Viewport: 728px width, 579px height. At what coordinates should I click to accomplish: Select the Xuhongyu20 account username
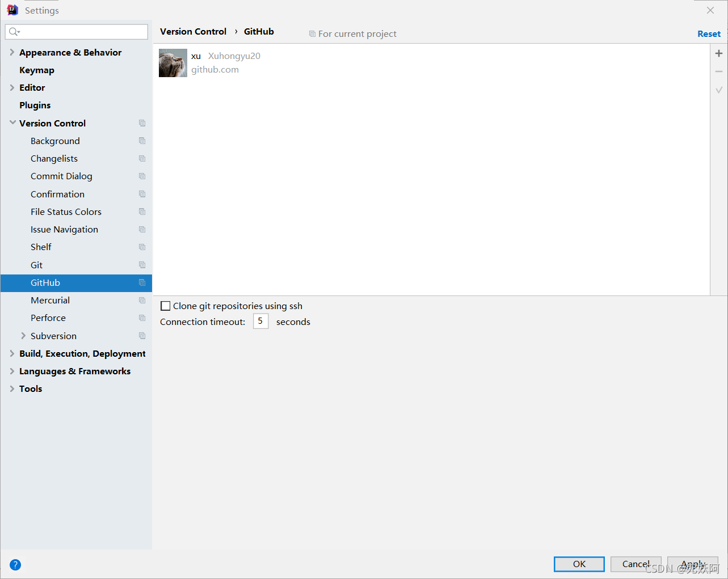[234, 56]
